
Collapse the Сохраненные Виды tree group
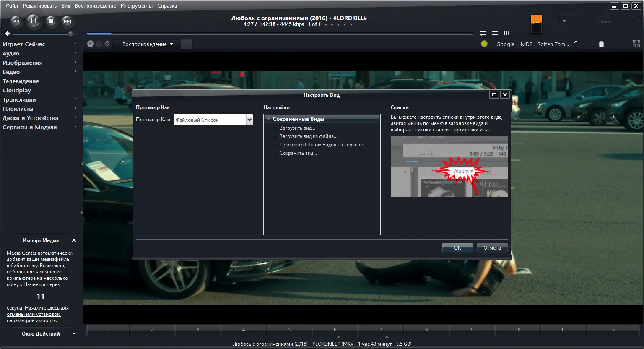[268, 119]
